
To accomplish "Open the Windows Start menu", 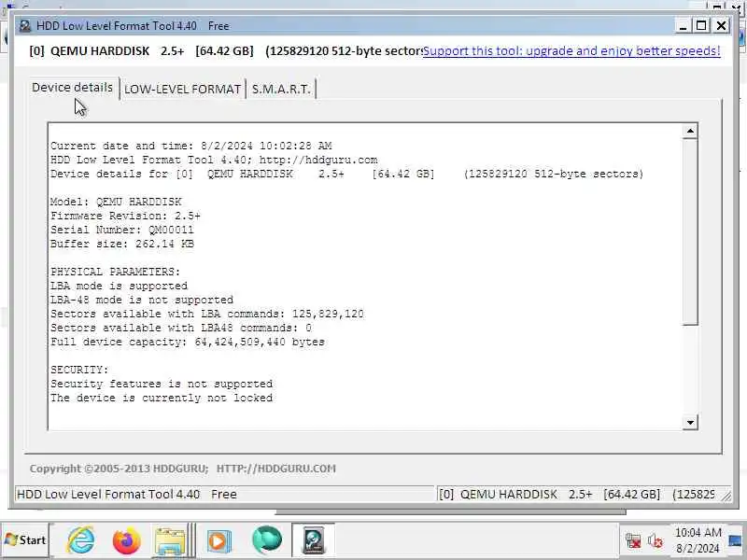I will click(x=25, y=540).
